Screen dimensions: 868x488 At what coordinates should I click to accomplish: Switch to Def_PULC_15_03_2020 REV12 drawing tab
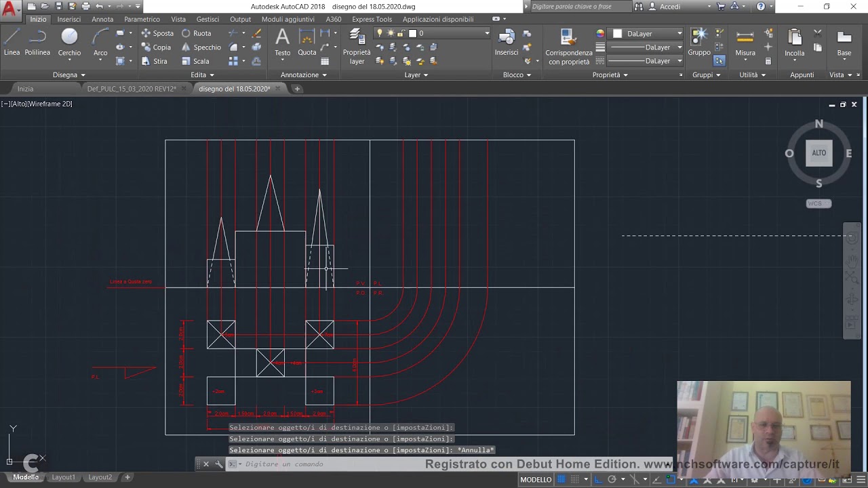pos(132,89)
